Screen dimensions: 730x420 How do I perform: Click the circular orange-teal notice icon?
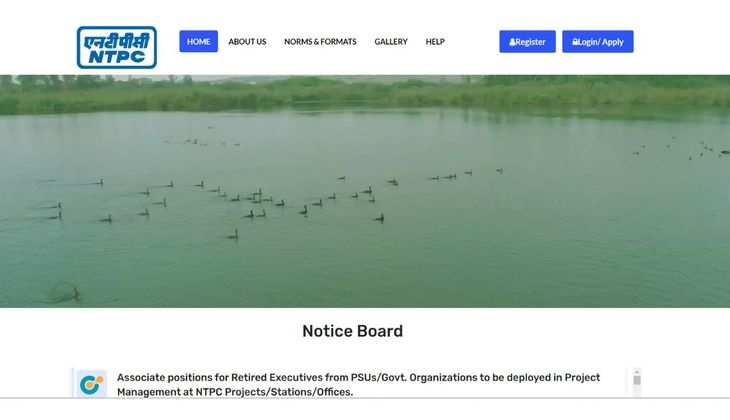91,385
